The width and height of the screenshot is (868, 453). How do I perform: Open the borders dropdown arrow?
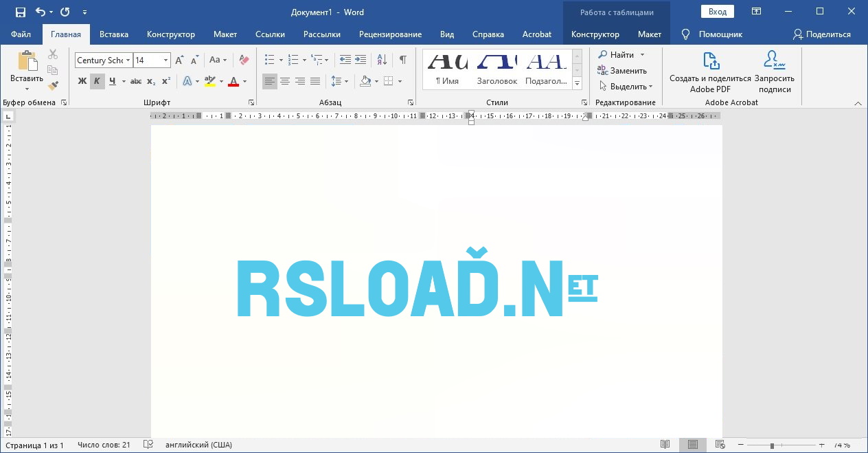click(x=400, y=81)
